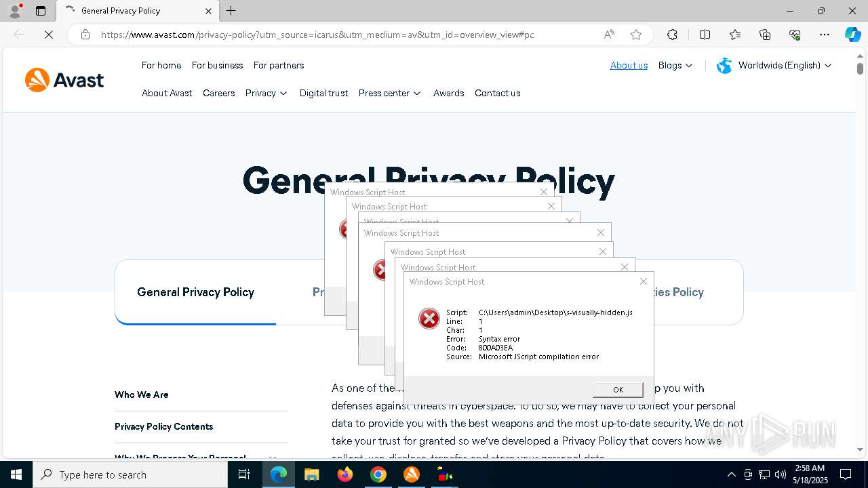Jump to Who We Are section
Image resolution: width=868 pixels, height=488 pixels.
[x=142, y=394]
